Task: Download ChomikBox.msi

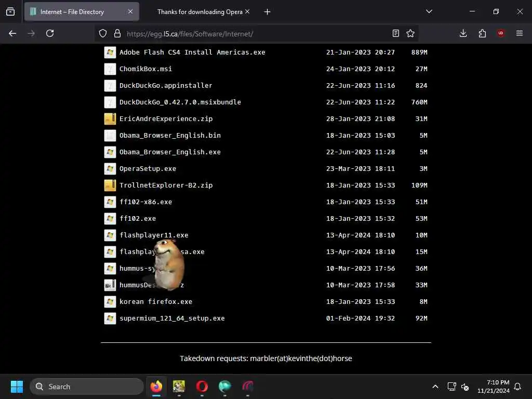Action: pyautogui.click(x=145, y=69)
